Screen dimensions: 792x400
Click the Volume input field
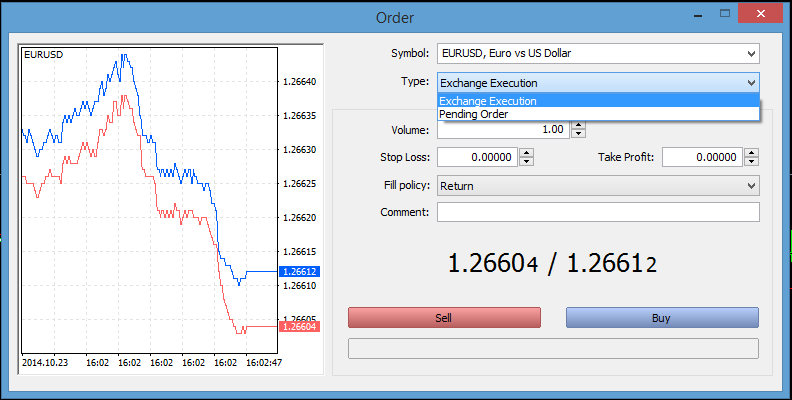point(503,129)
